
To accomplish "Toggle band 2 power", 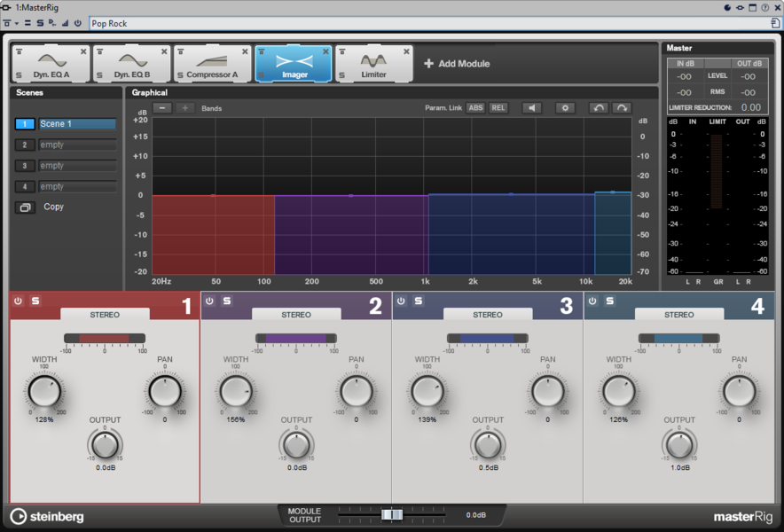I will coord(209,301).
